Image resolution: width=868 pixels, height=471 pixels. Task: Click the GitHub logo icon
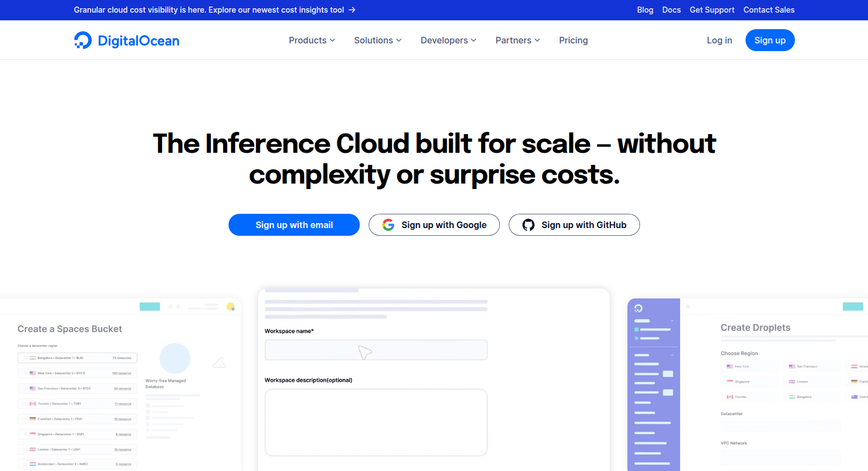tap(528, 225)
